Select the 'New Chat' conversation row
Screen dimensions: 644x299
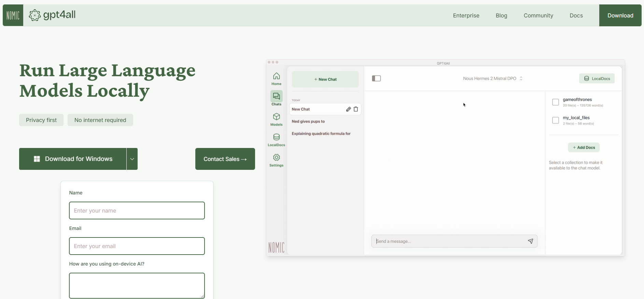click(325, 109)
